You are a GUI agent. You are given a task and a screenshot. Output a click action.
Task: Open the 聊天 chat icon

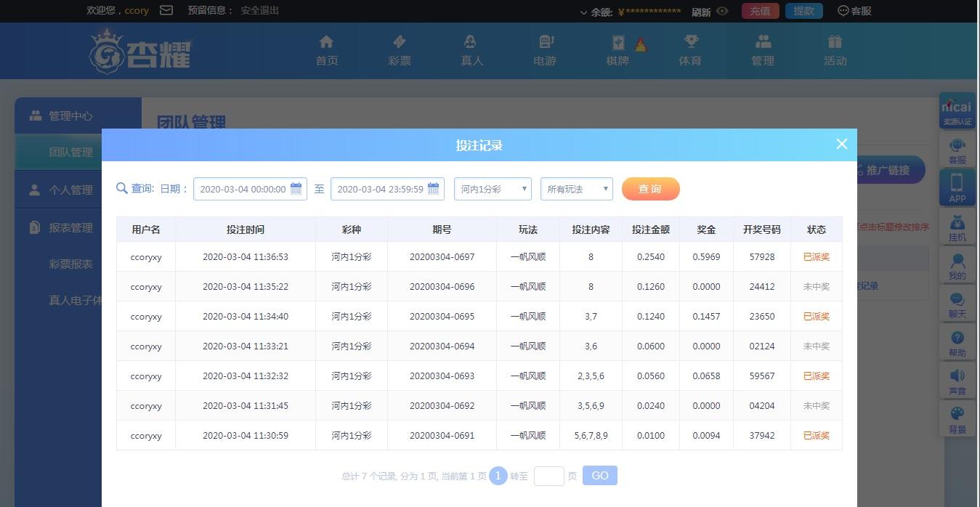coord(957,304)
